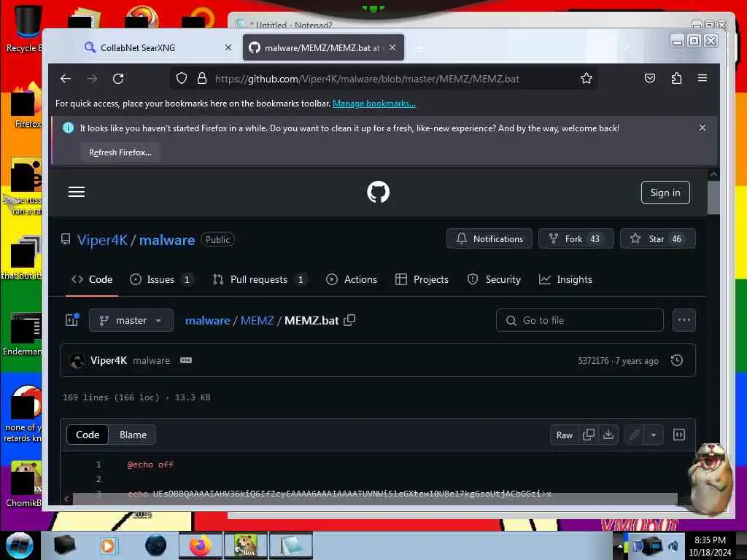The image size is (747, 560).
Task: Open the malware repository name link
Action: click(167, 239)
